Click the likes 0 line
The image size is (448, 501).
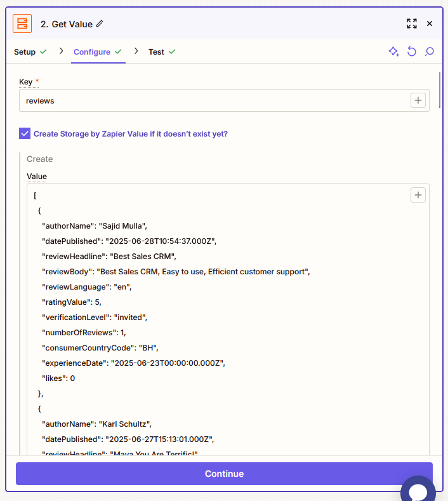point(58,378)
